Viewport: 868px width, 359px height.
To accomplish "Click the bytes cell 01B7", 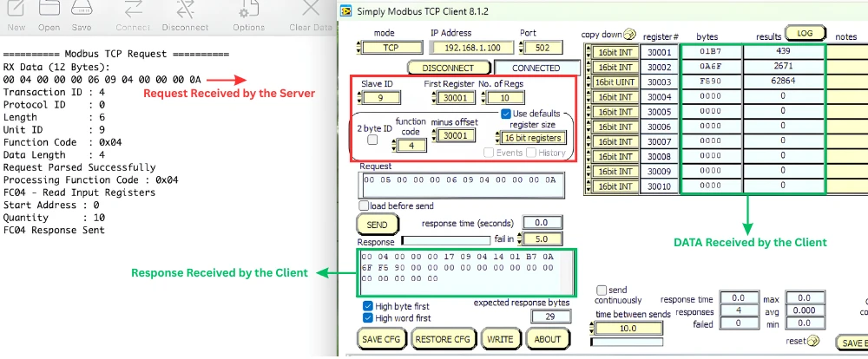I will [x=711, y=51].
